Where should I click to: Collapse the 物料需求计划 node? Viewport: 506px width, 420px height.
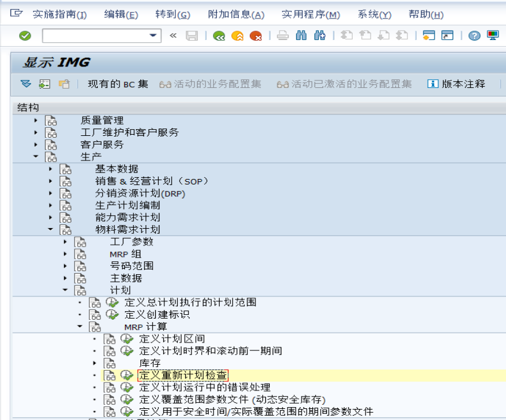50,229
